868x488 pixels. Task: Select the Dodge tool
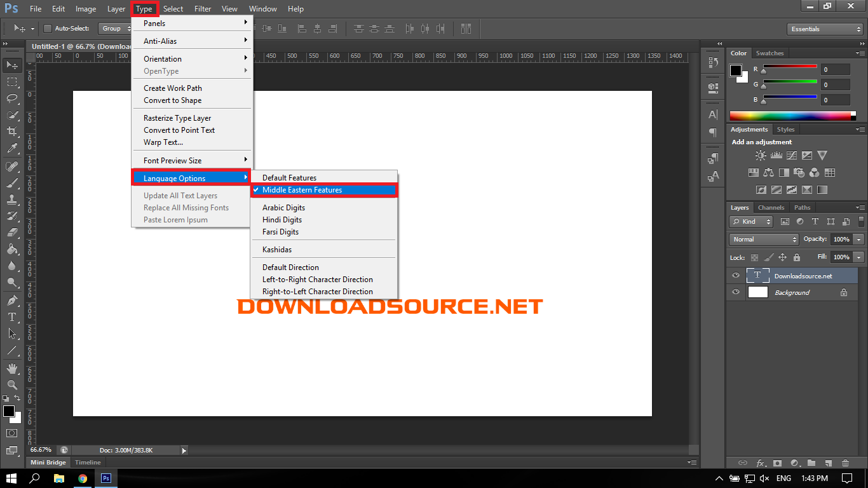(12, 282)
